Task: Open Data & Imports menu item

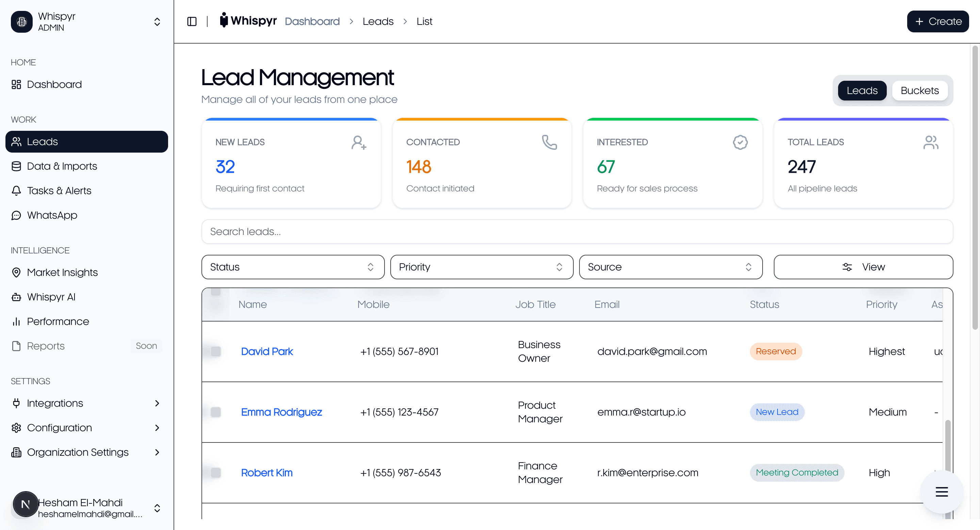Action: (x=62, y=166)
